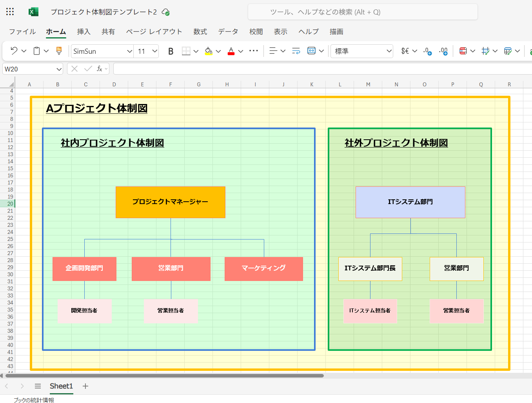The width and height of the screenshot is (532, 403).
Task: Click the Excel logo icon
Action: pyautogui.click(x=33, y=12)
